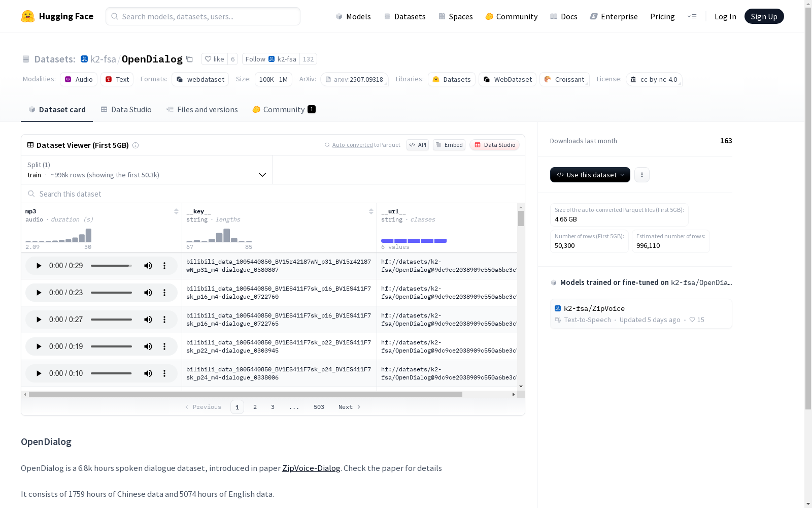Mute the 0:10 audio clip
This screenshot has height=508, width=812.
pyautogui.click(x=148, y=373)
